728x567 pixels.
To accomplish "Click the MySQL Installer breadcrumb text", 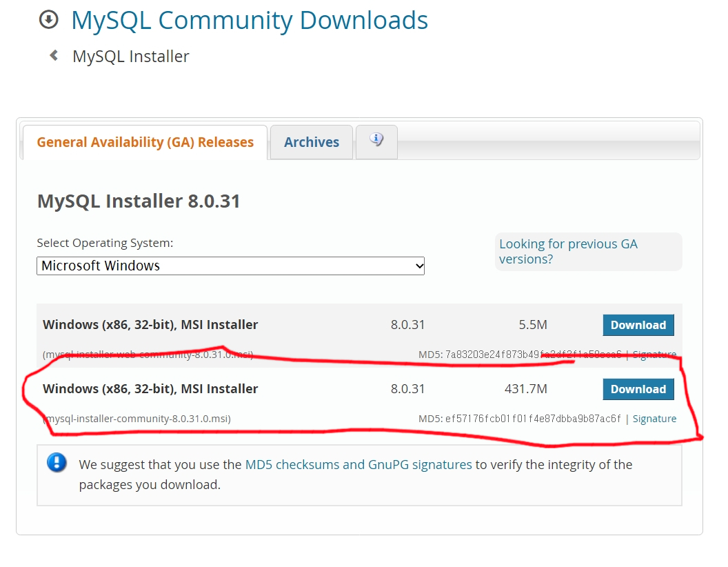I will click(131, 56).
